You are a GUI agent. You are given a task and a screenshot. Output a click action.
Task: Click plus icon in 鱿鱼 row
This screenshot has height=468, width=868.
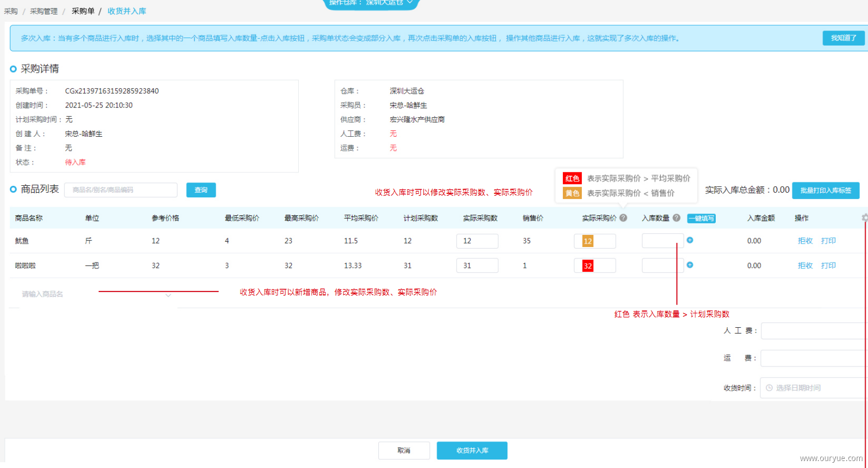pyautogui.click(x=690, y=240)
